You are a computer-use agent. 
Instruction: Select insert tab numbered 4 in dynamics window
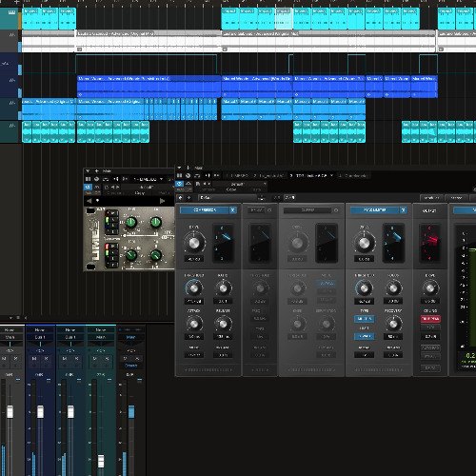click(353, 175)
